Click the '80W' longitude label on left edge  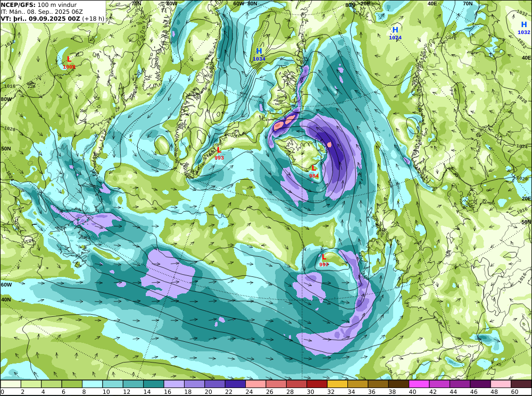[x=6, y=99]
